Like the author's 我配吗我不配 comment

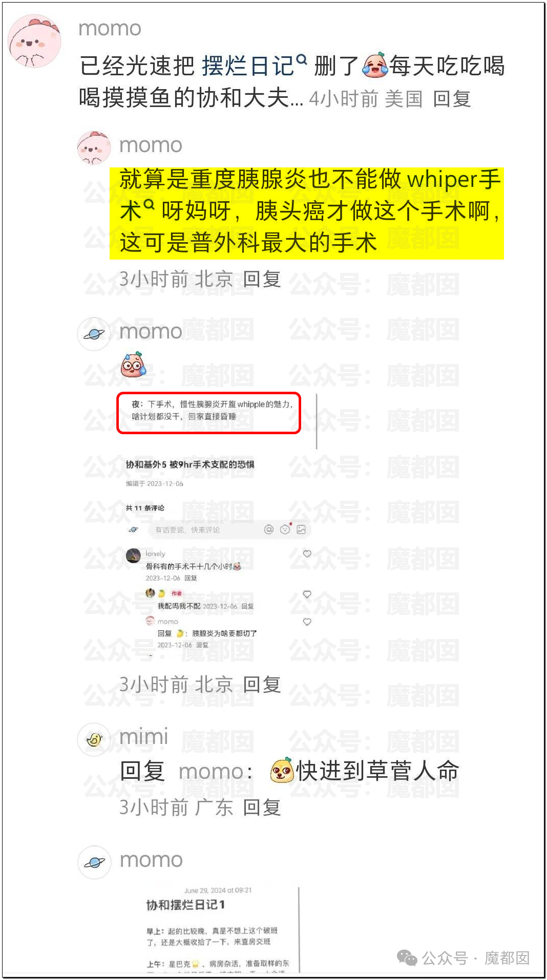pos(307,594)
